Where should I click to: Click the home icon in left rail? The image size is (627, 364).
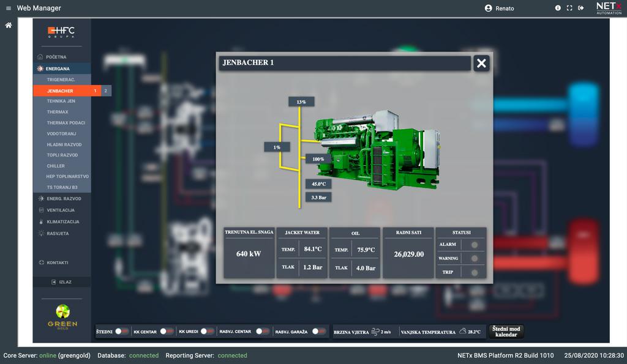tap(9, 26)
